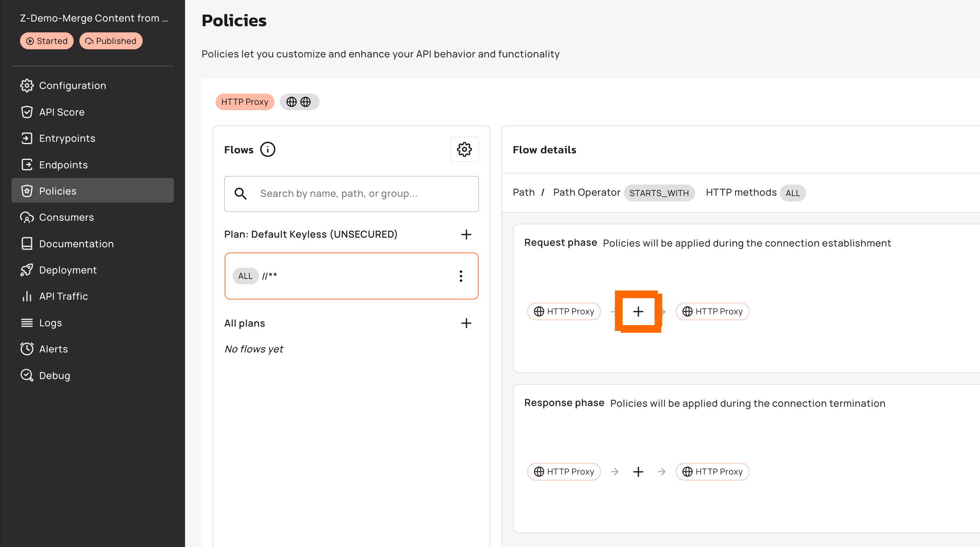Click the Started status badge

47,41
